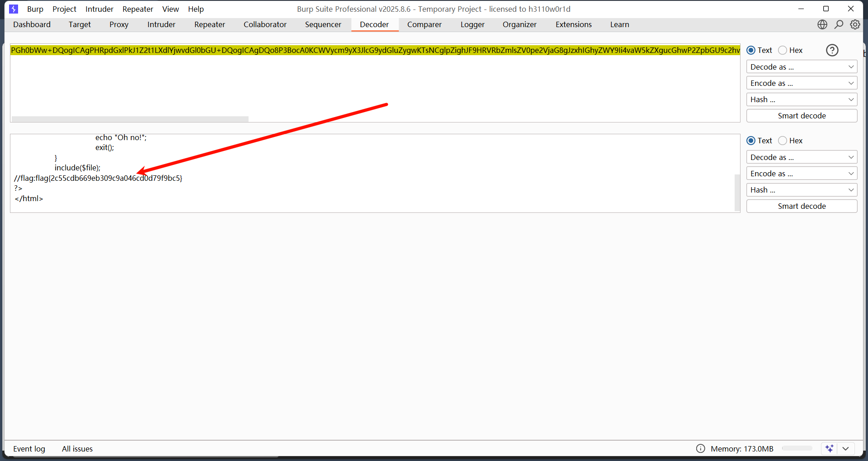Click the Memory: 173.0MB status text
Viewport: 868px width, 461px height.
point(742,449)
